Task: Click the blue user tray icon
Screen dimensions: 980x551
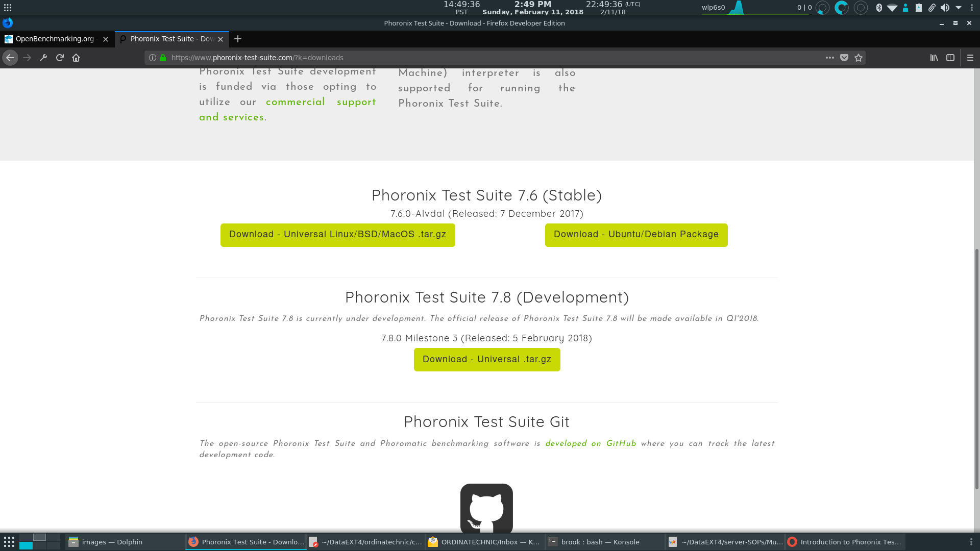Action: point(905,8)
